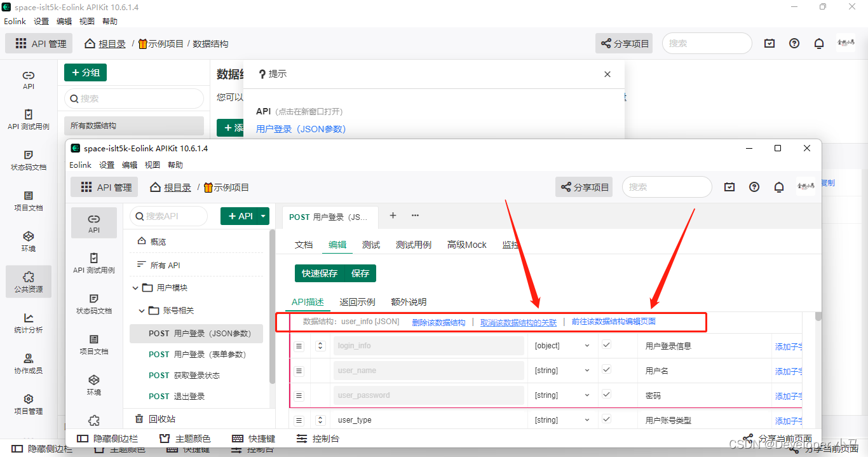
Task: Select API icon in front window sidebar
Action: click(x=94, y=223)
